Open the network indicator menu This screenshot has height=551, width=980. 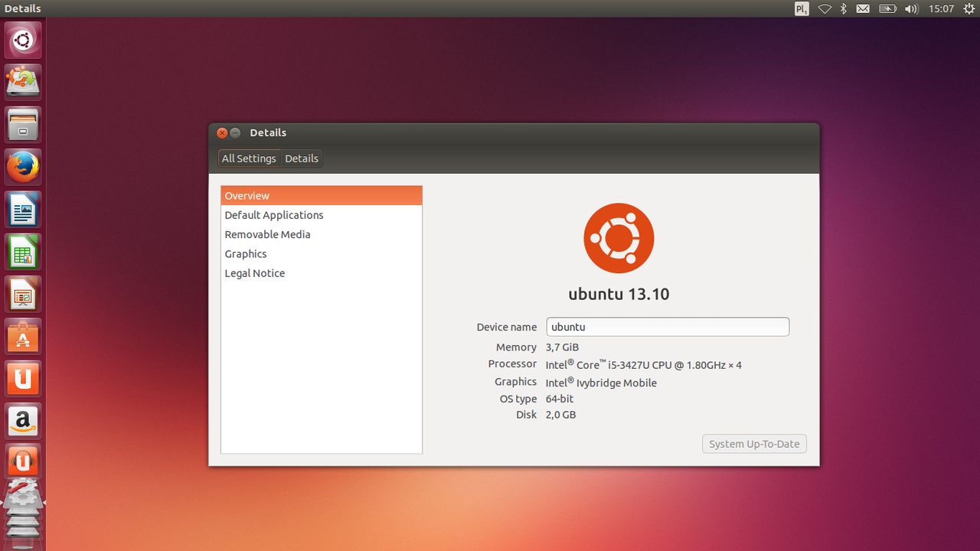pos(825,8)
